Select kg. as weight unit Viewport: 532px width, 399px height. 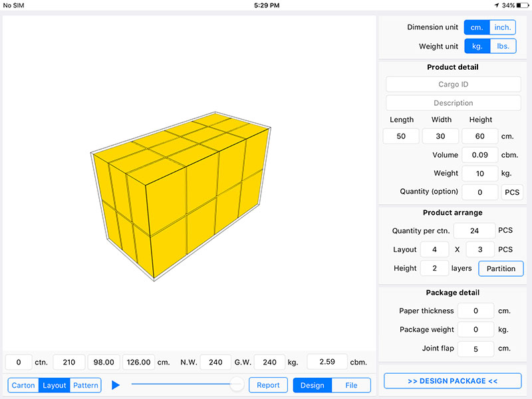[477, 46]
